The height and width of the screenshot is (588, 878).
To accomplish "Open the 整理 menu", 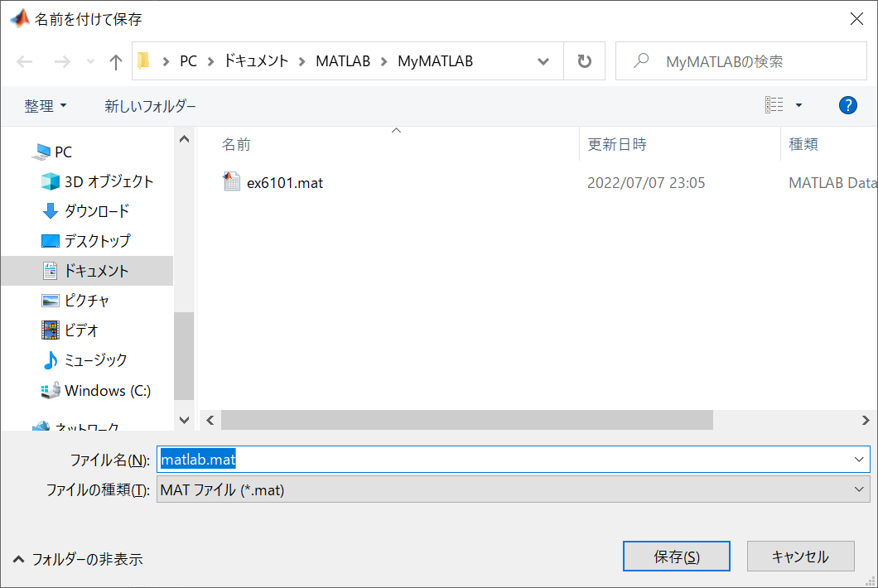I will pyautogui.click(x=45, y=106).
